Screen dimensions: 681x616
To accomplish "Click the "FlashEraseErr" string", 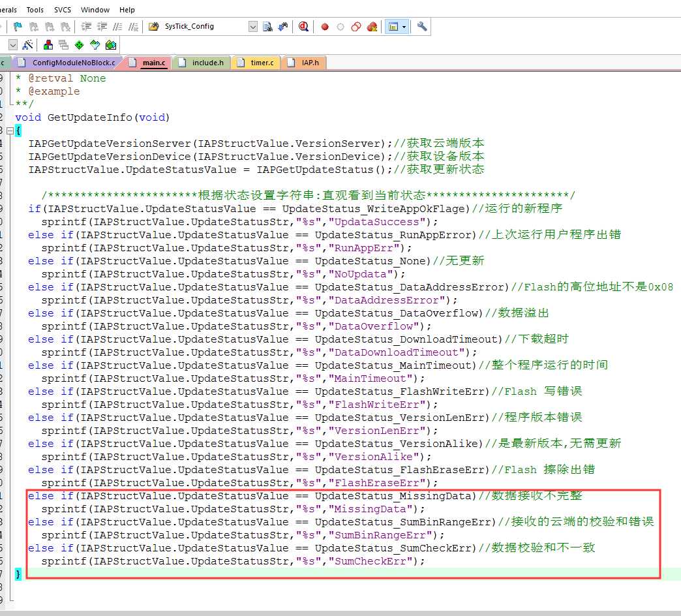I will 376,483.
